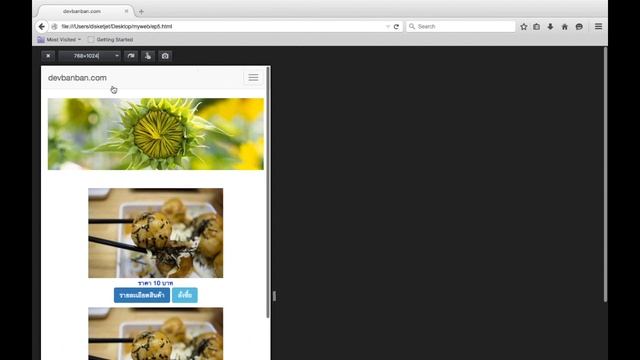The image size is (640, 360).
Task: Close the devbanban.com tab
Action: tap(127, 11)
